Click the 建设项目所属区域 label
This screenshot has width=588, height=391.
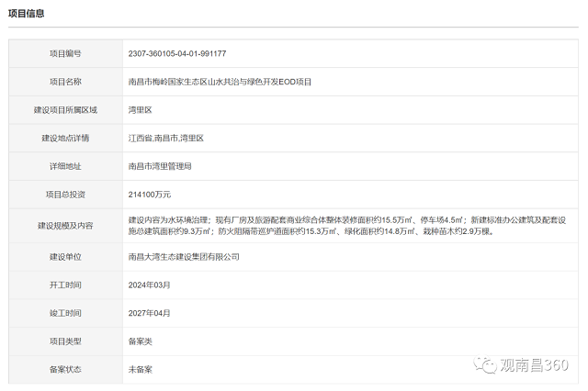[65, 109]
